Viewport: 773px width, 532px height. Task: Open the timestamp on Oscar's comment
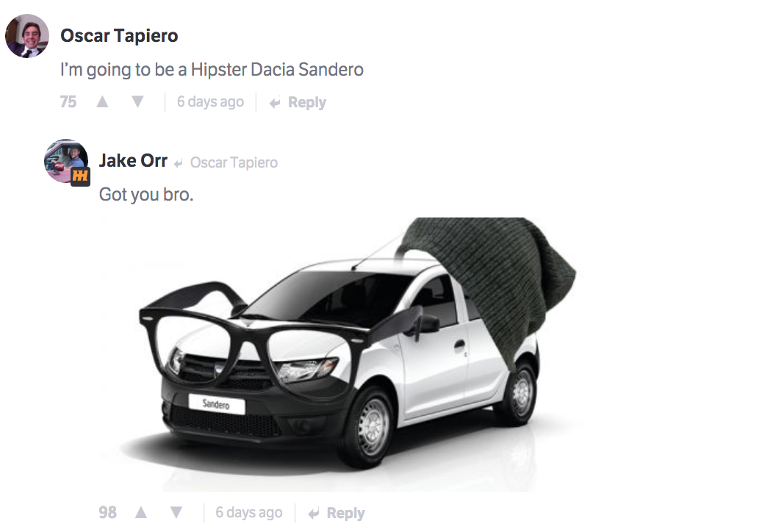click(210, 101)
